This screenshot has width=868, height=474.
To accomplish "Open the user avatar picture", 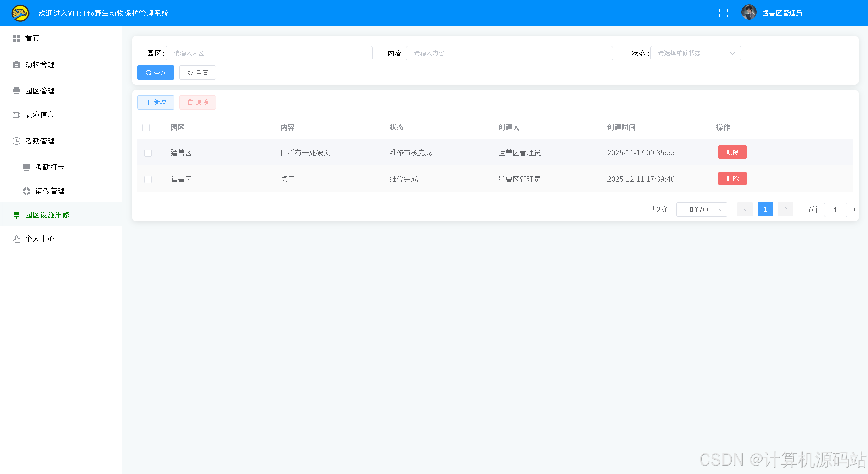I will tap(749, 13).
